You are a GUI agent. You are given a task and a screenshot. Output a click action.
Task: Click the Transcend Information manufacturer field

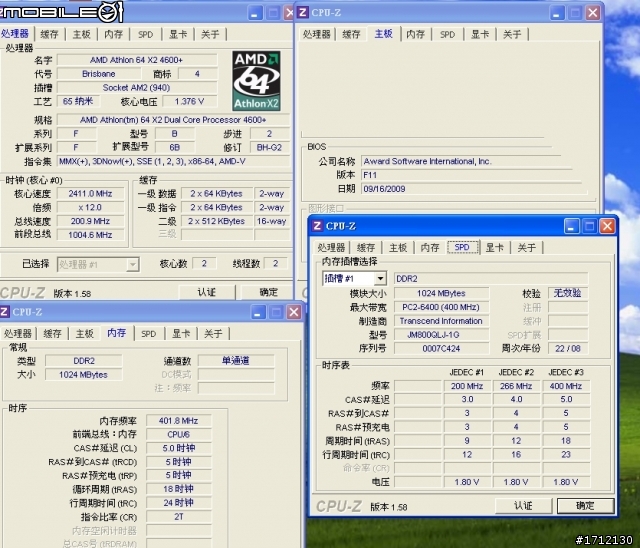tap(441, 321)
